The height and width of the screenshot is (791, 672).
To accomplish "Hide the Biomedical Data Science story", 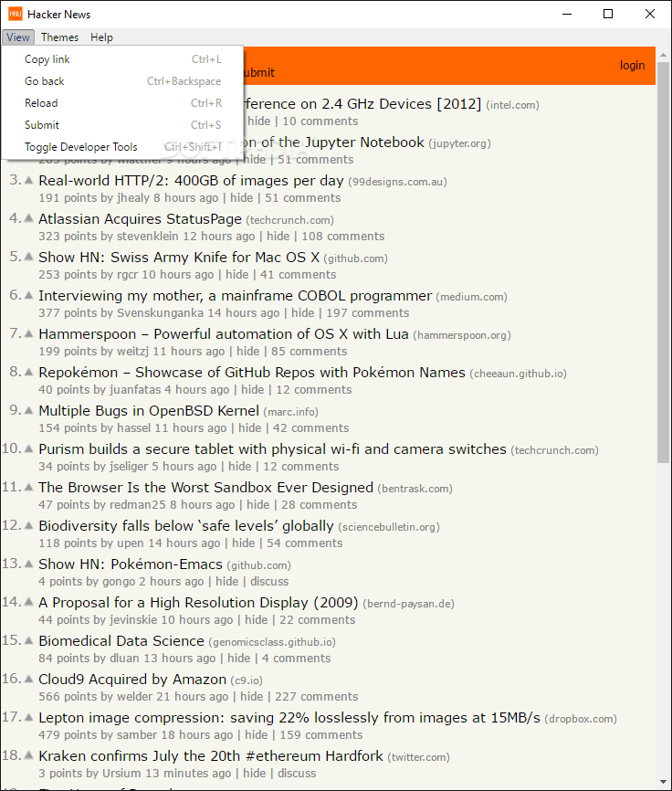I will pyautogui.click(x=239, y=658).
